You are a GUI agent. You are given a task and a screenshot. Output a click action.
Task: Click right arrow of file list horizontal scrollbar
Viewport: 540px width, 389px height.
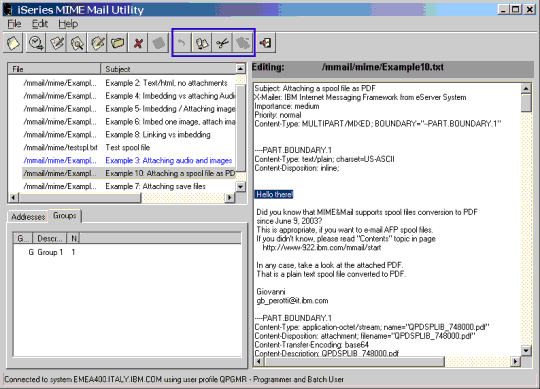point(230,198)
